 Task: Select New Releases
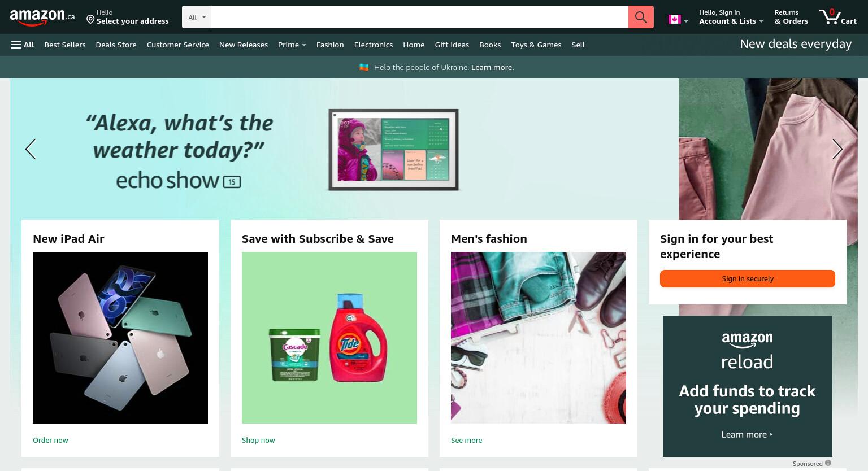pos(243,45)
